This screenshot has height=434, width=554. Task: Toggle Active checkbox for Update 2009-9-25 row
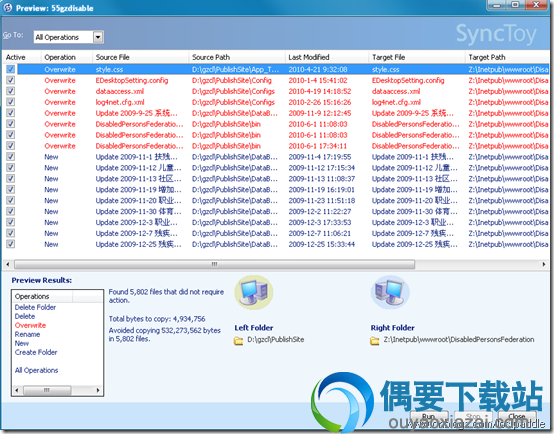tap(11, 113)
